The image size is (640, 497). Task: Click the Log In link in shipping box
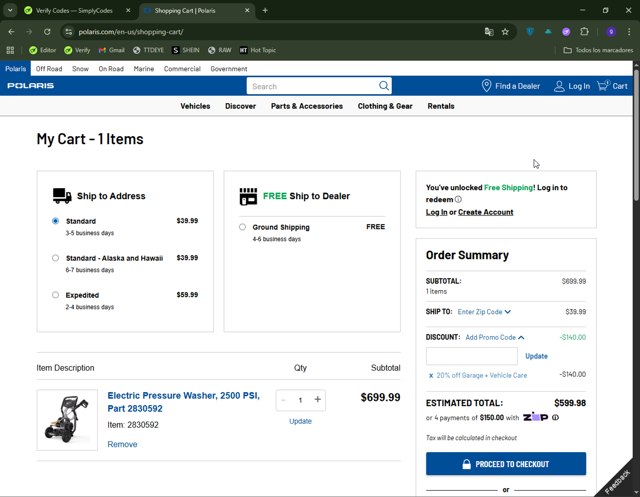point(436,212)
